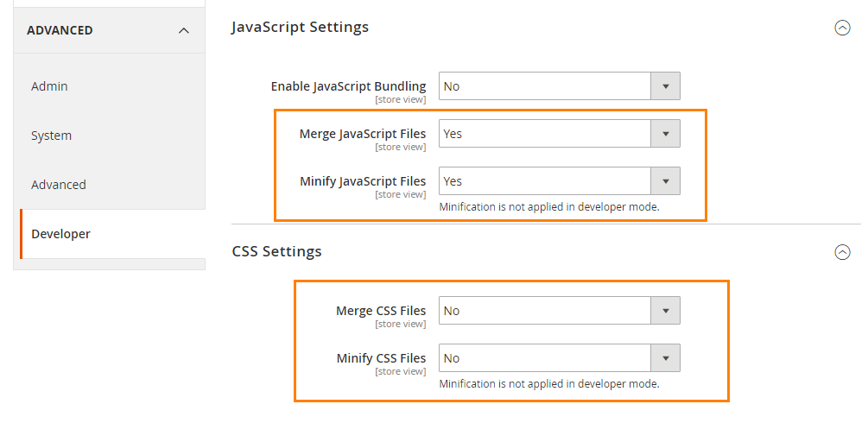This screenshot has width=868, height=442.
Task: Open the Minify CSS Files select box
Action: coord(545,358)
